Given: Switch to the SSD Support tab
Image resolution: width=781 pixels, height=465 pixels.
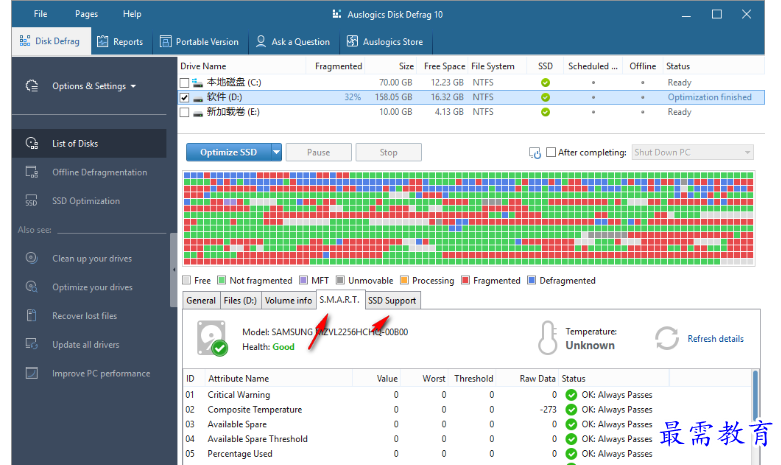Looking at the screenshot, I should (x=392, y=301).
